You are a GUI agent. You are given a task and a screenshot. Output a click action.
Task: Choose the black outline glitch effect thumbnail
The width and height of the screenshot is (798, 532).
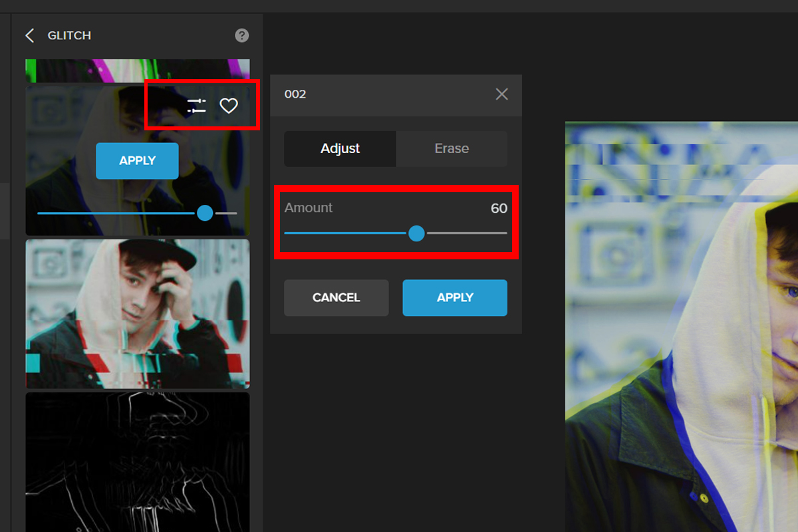coord(138,462)
